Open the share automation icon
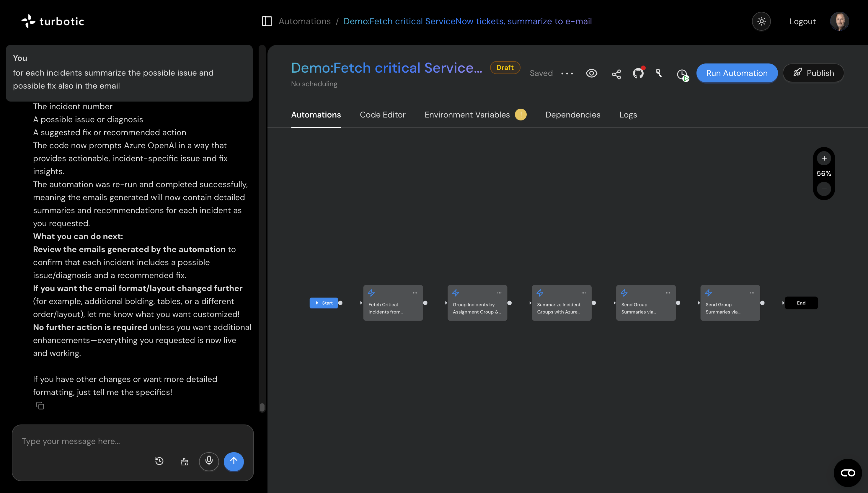 616,73
